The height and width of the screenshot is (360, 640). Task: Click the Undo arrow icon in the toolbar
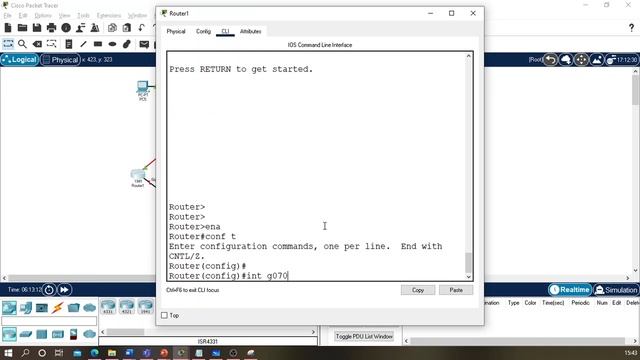pyautogui.click(x=141, y=28)
